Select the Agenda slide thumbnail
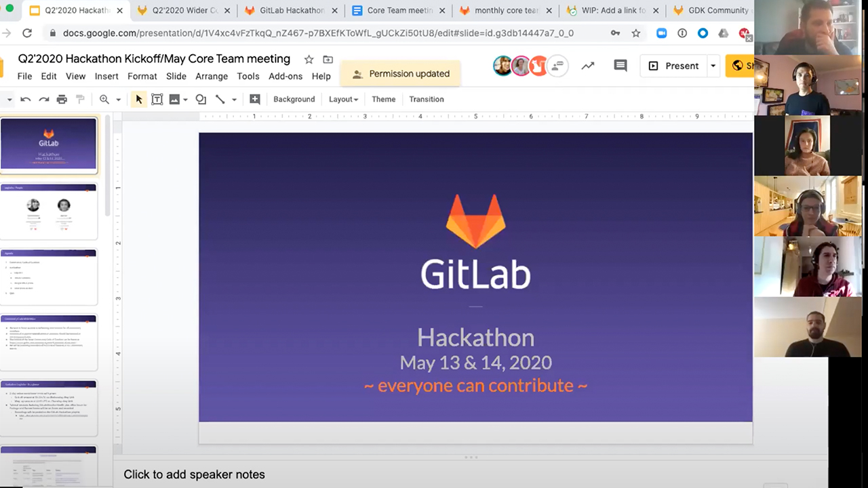 (x=48, y=276)
